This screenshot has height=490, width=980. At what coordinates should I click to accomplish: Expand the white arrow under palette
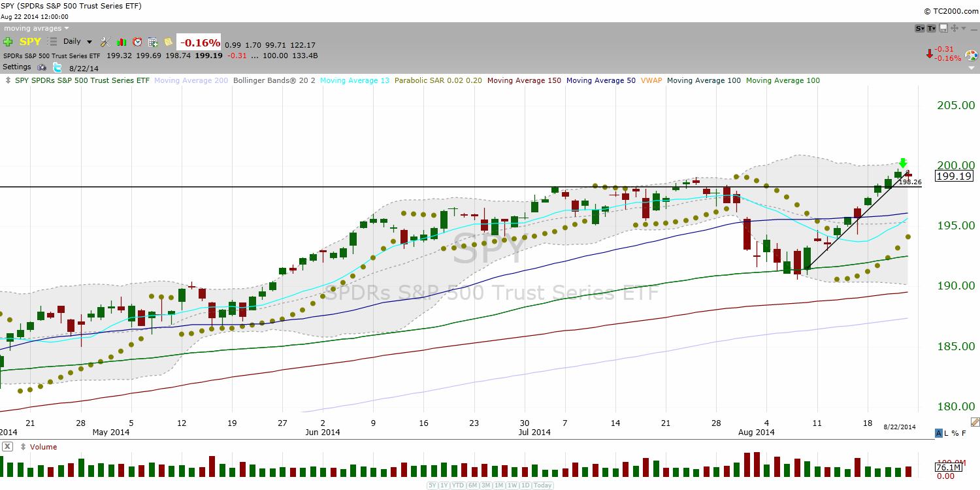(x=972, y=67)
